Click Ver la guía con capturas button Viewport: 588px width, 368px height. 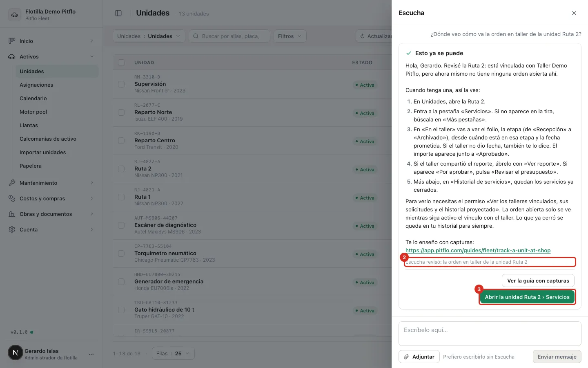(x=538, y=280)
